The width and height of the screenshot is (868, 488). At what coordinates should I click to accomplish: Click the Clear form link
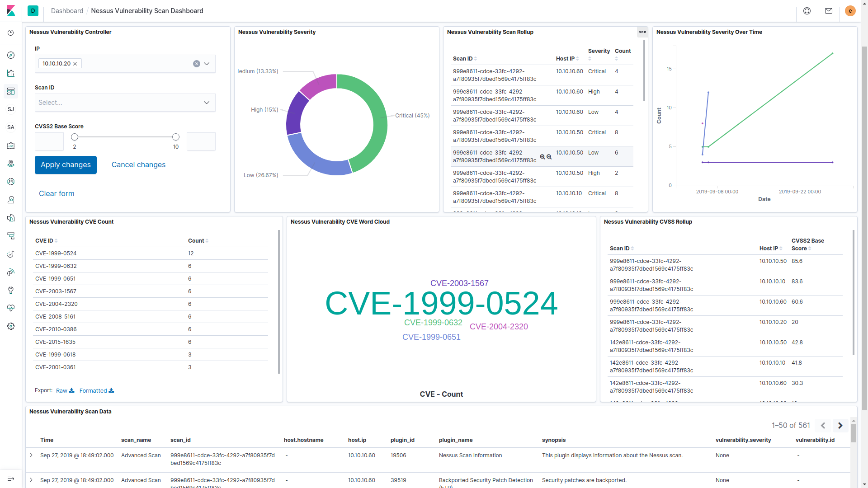pos(57,193)
